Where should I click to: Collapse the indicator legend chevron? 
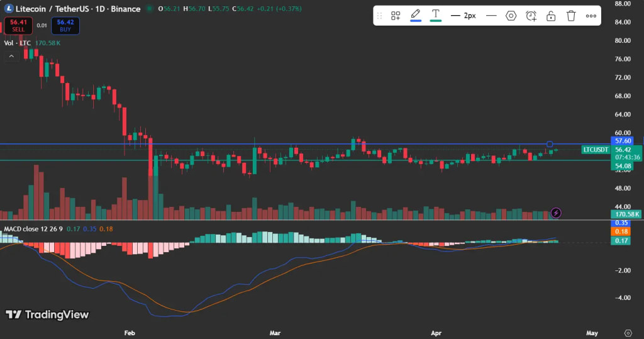(11, 57)
